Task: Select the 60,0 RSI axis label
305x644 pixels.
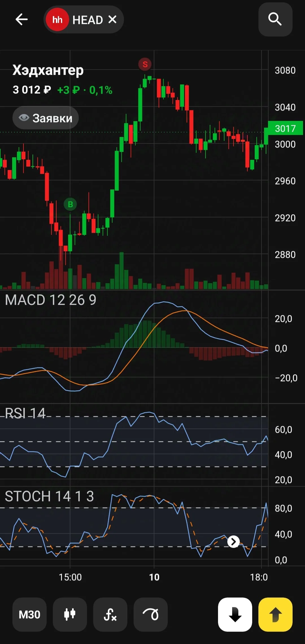Action: [x=284, y=430]
